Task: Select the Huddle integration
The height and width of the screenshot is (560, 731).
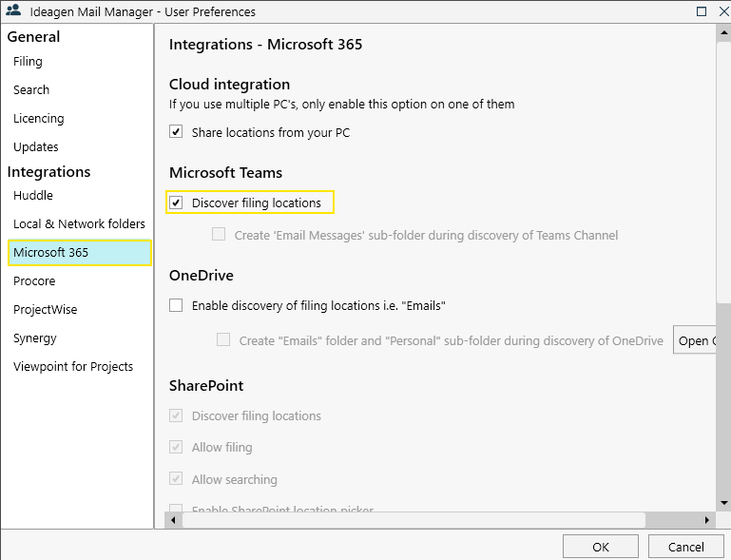Action: coord(33,196)
